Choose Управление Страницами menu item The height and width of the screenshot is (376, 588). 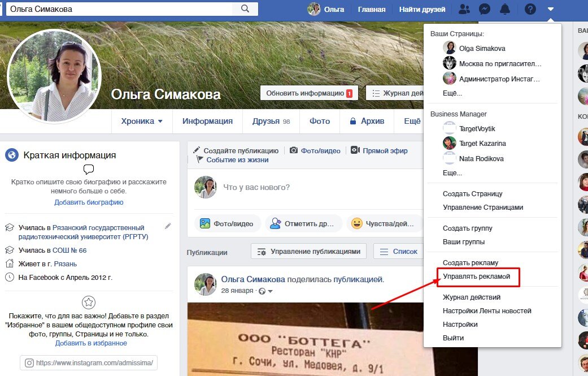[x=483, y=207]
